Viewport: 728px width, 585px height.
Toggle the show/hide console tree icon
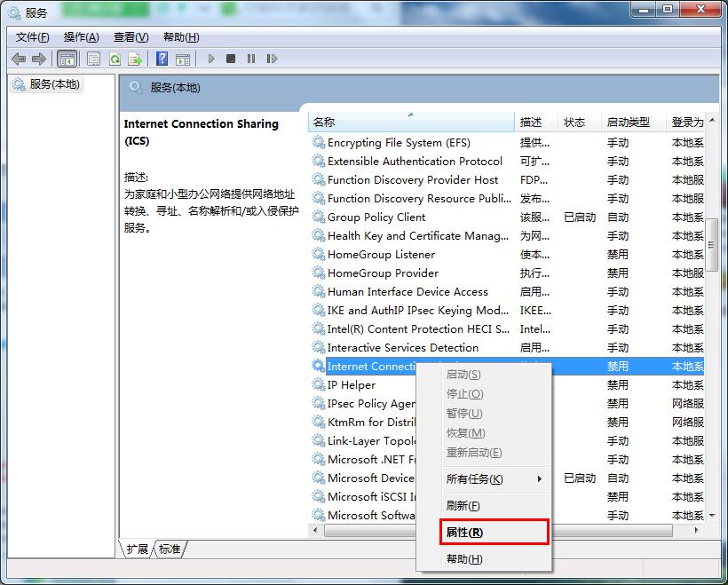[67, 59]
